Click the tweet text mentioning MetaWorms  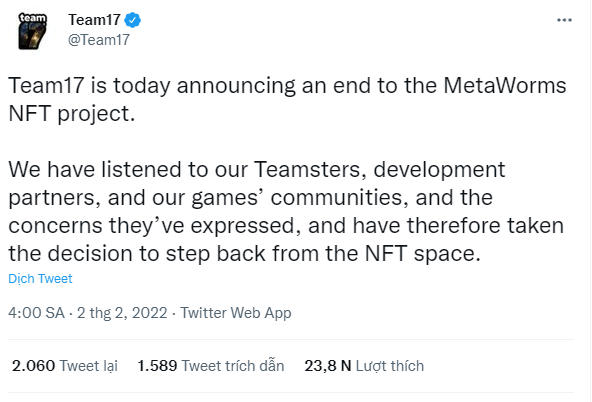pyautogui.click(x=287, y=85)
